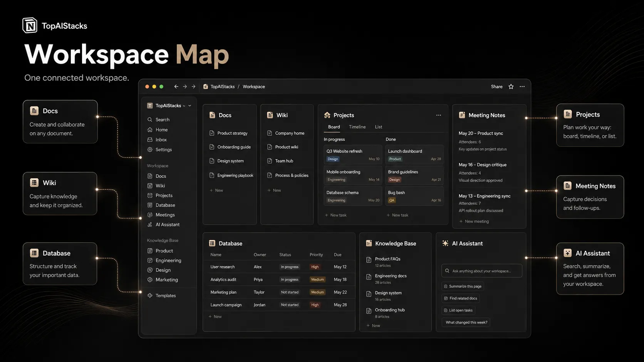This screenshot has height=362, width=644.
Task: Add New task in the In progress column
Action: [336, 215]
